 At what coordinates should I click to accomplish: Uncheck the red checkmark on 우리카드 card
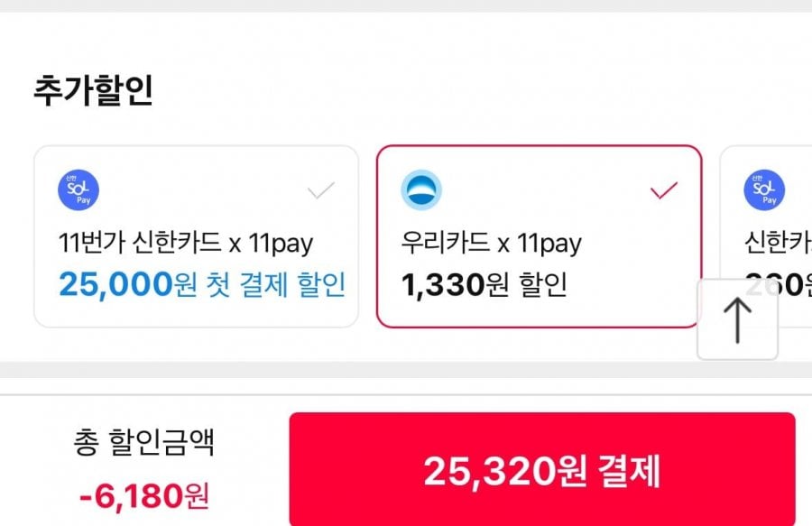[663, 191]
